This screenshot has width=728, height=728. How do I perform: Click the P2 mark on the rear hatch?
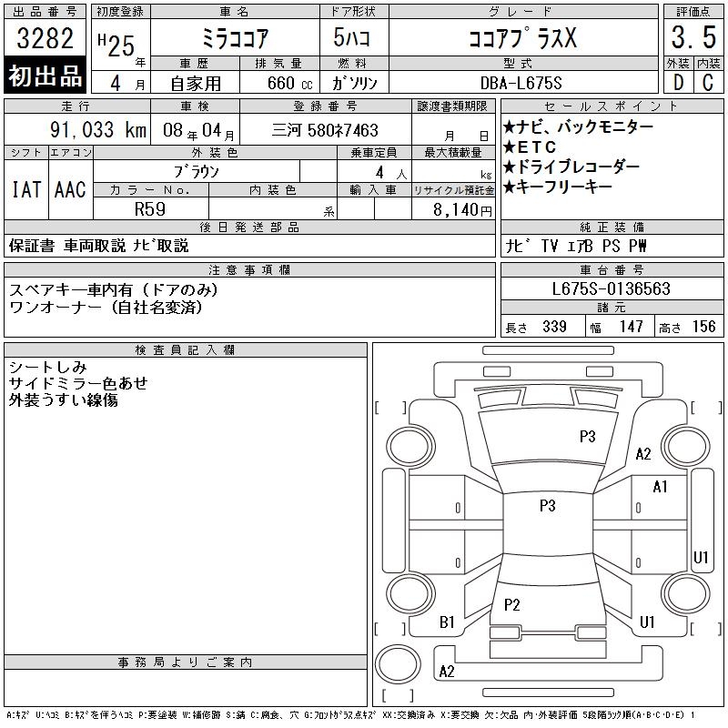pos(511,604)
